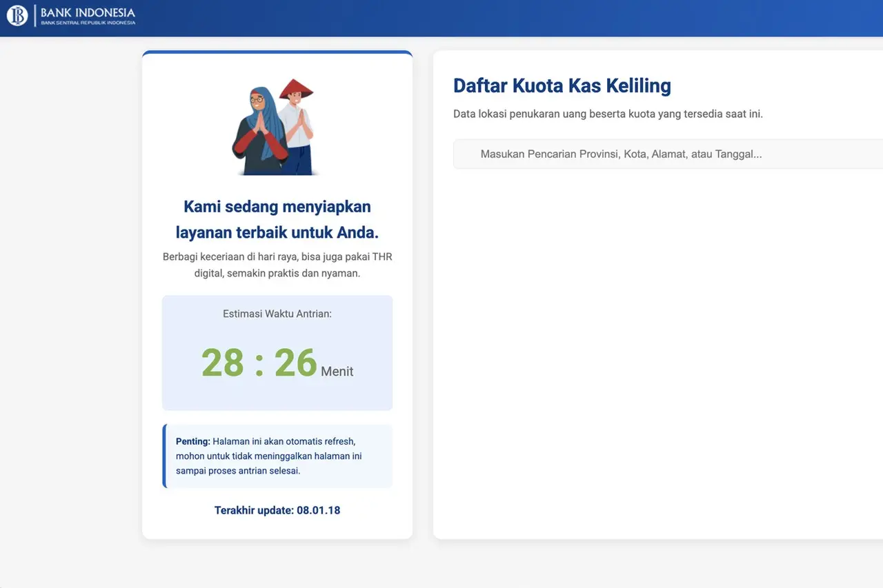The height and width of the screenshot is (588, 883).
Task: Select the BI circular emblem in header
Action: [17, 15]
